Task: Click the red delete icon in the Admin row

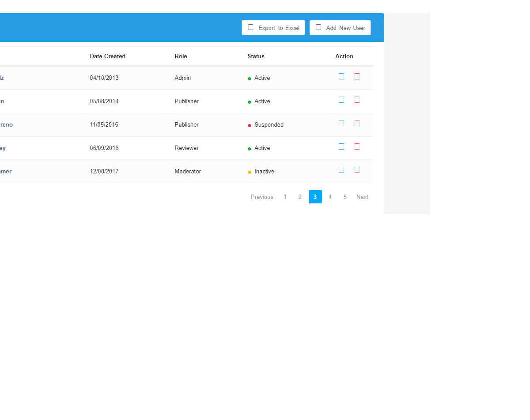Action: [357, 76]
